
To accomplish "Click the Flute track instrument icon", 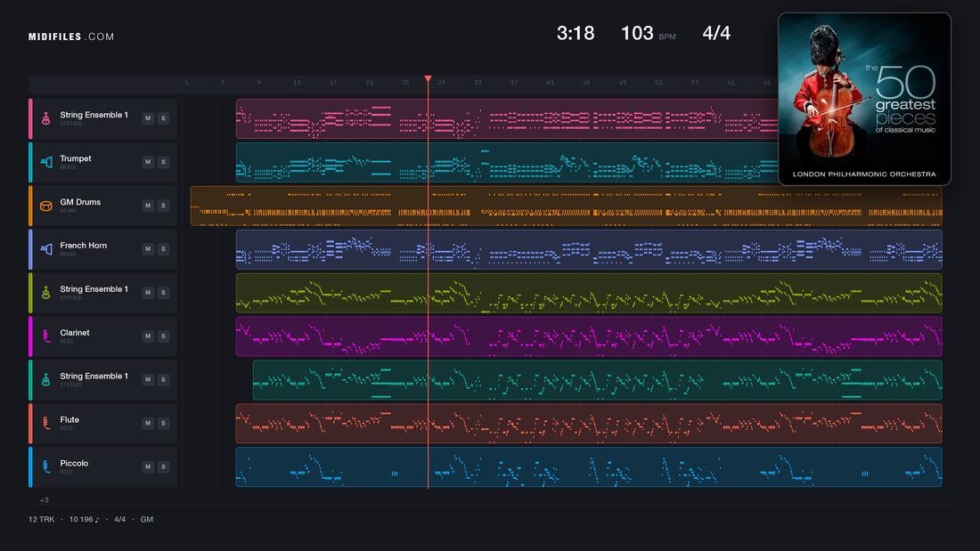I will [x=45, y=423].
